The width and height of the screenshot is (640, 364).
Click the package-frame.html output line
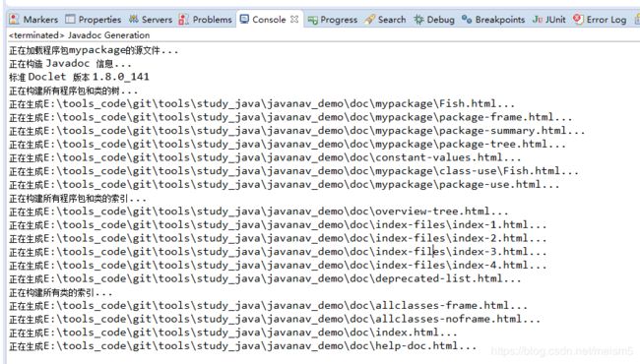290,117
